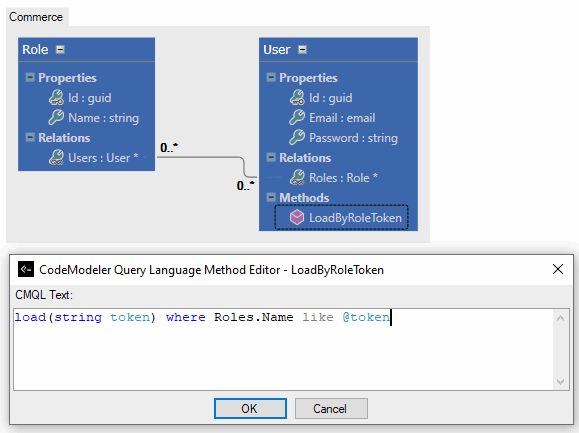
Task: Click the relation icon beside Roles : Role *
Action: click(297, 177)
